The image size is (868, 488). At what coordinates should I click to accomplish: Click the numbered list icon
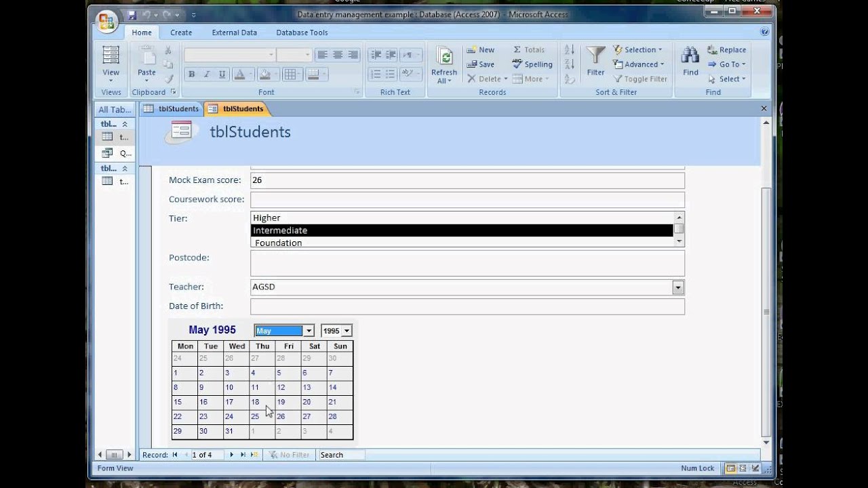pyautogui.click(x=376, y=75)
